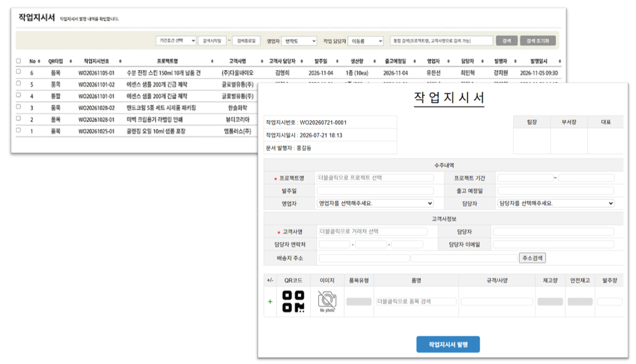Click project '수분 진정 스킨 150ml 10개 납품 건'
Viewport: 636px width, 364px height.
coord(164,73)
